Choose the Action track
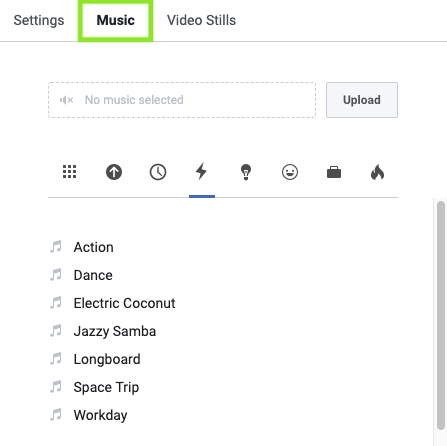The height and width of the screenshot is (446, 447). (x=93, y=247)
